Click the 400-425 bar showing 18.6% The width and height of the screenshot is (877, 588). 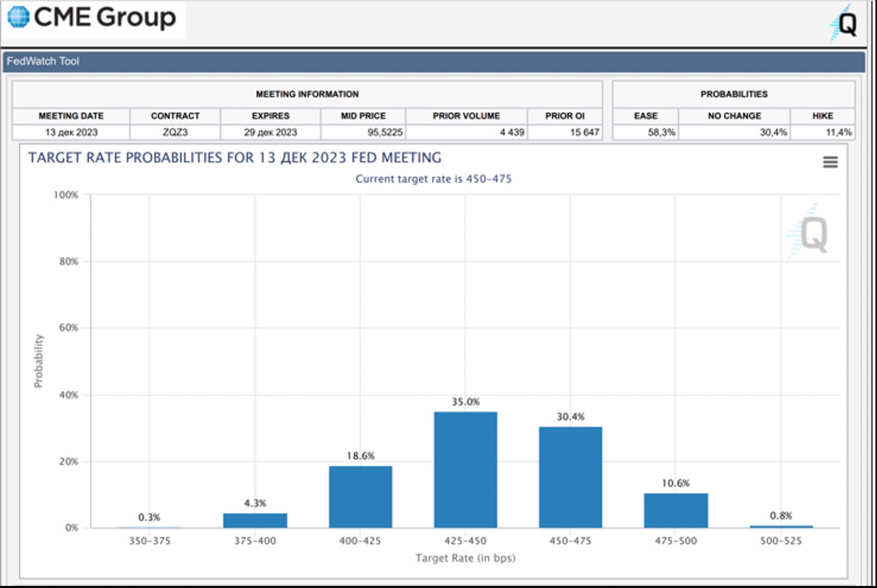pos(360,496)
